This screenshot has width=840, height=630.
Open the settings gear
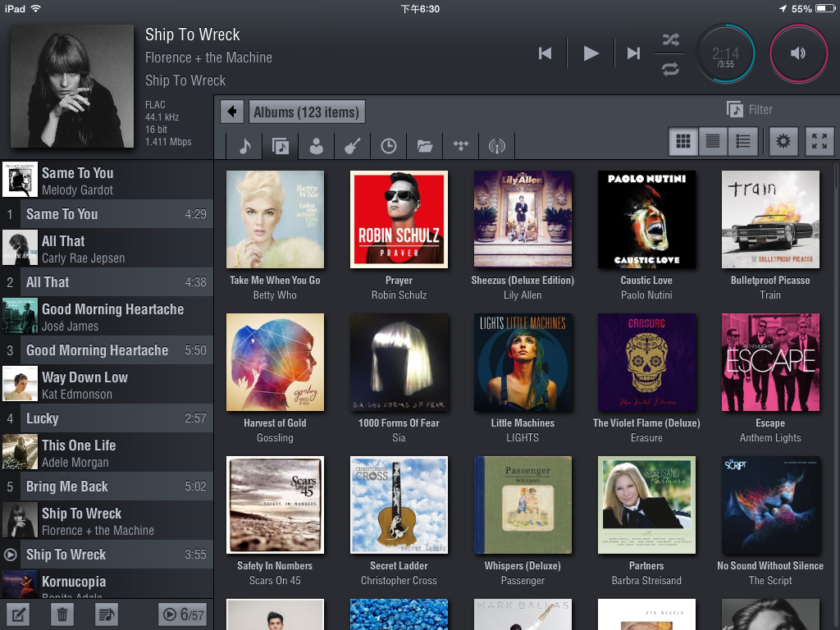tap(783, 141)
